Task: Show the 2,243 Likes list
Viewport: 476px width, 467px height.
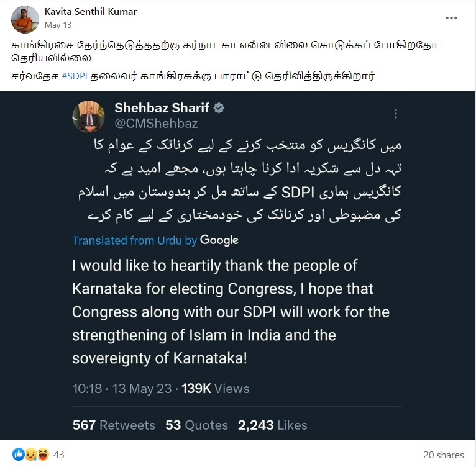Action: [272, 425]
